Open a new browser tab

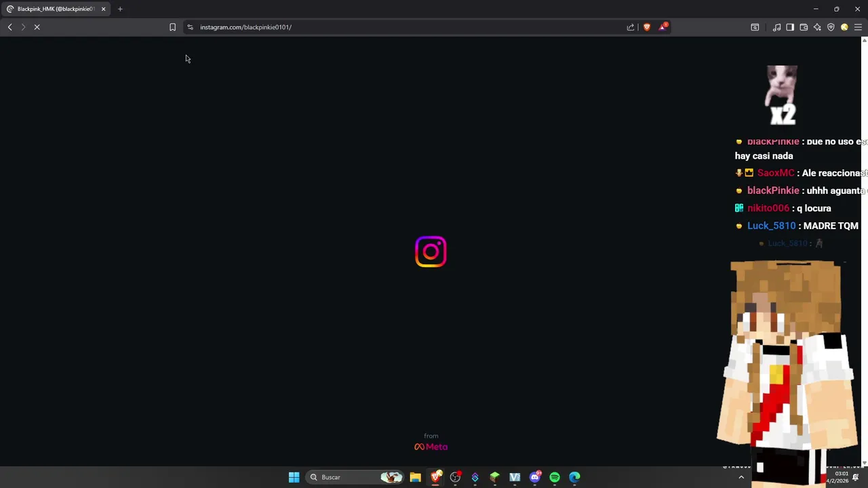click(120, 9)
